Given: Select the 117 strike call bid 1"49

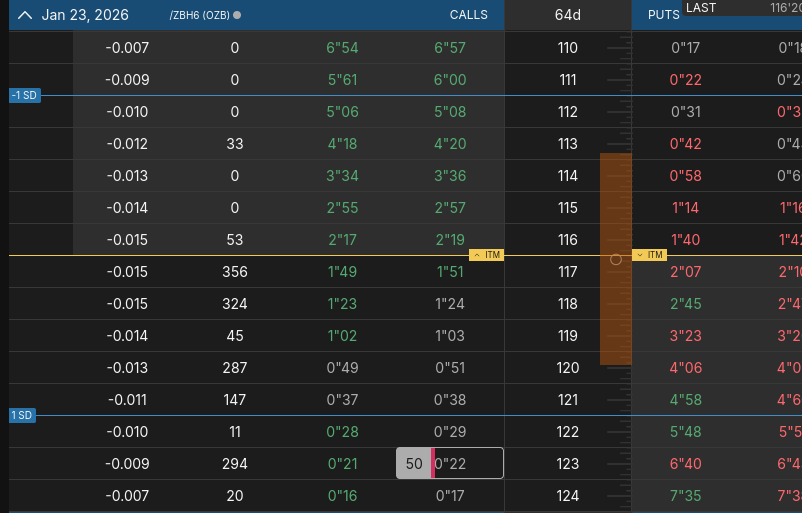Looking at the screenshot, I should click(x=342, y=272).
